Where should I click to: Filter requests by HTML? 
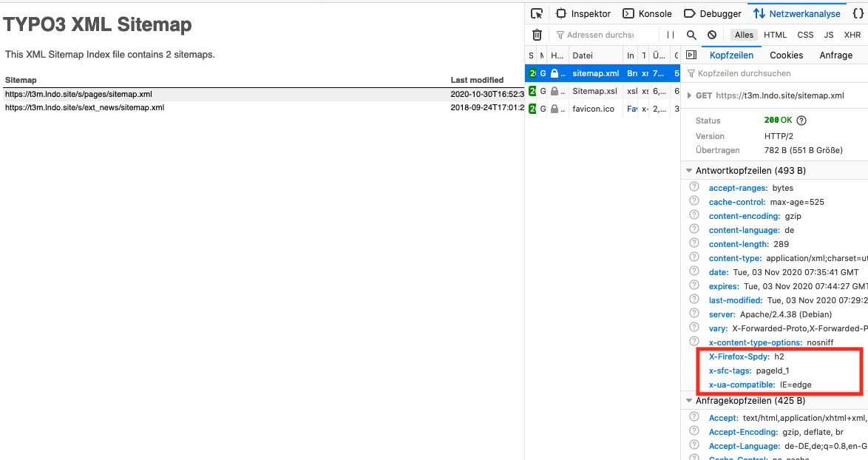[x=775, y=35]
